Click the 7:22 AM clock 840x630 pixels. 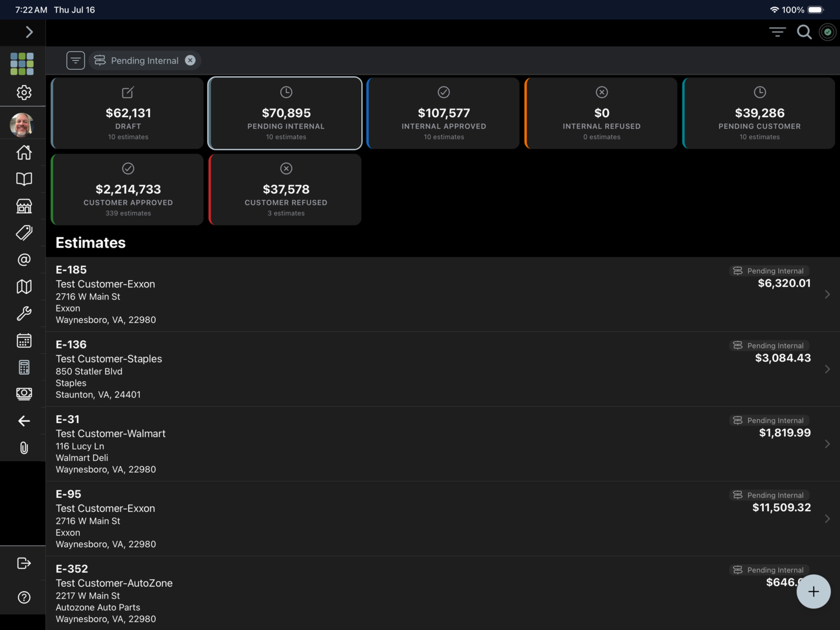(x=31, y=10)
